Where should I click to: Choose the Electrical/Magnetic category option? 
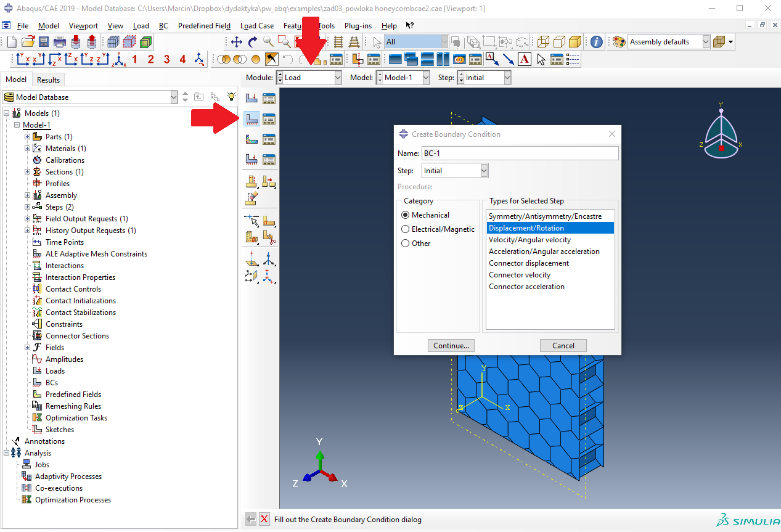(405, 229)
